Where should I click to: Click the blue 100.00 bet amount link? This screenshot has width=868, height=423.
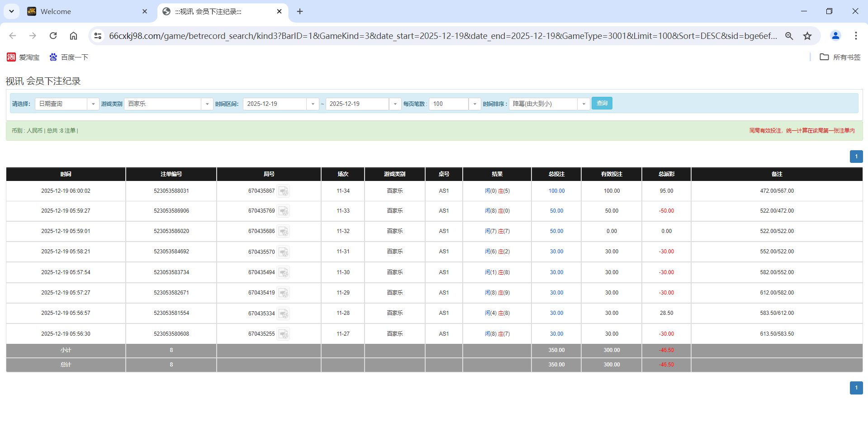(x=556, y=191)
